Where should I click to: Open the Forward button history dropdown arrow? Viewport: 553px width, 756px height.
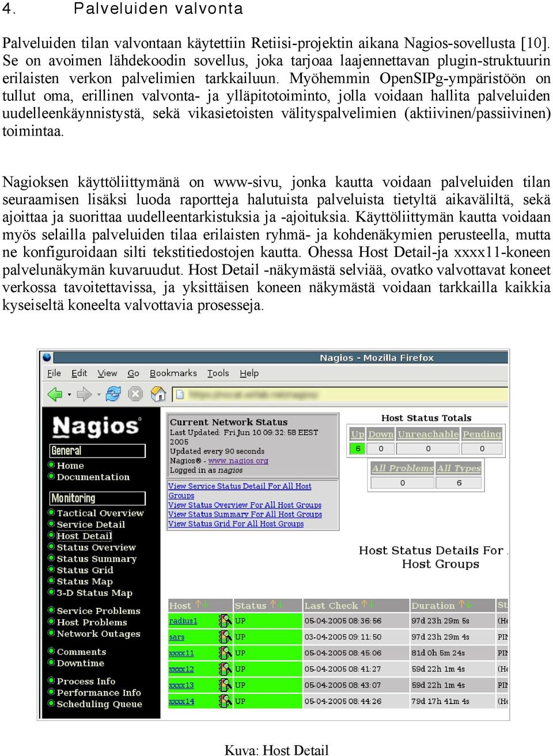[x=99, y=395]
